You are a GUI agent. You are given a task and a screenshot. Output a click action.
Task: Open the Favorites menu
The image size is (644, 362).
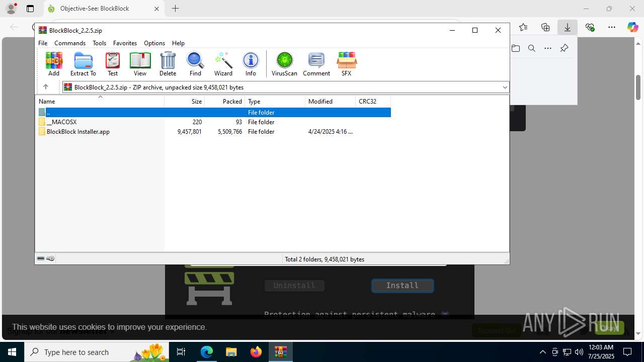click(x=125, y=43)
